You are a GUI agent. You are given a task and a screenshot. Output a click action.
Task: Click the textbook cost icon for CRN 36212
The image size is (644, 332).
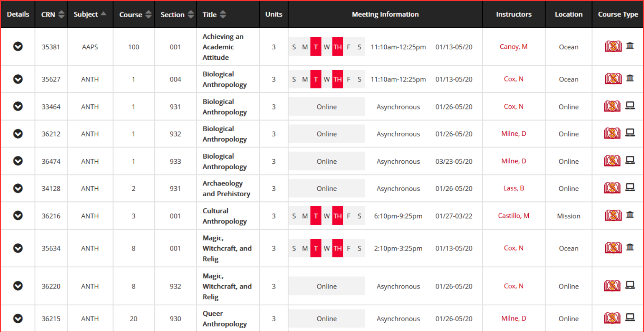click(612, 134)
